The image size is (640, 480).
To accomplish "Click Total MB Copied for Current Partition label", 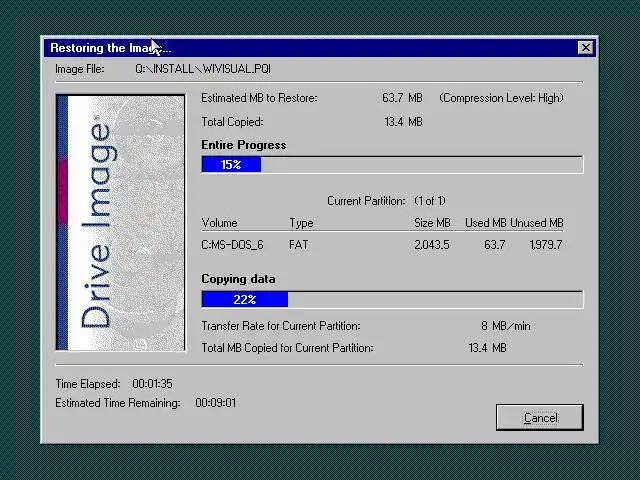I will click(x=287, y=348).
